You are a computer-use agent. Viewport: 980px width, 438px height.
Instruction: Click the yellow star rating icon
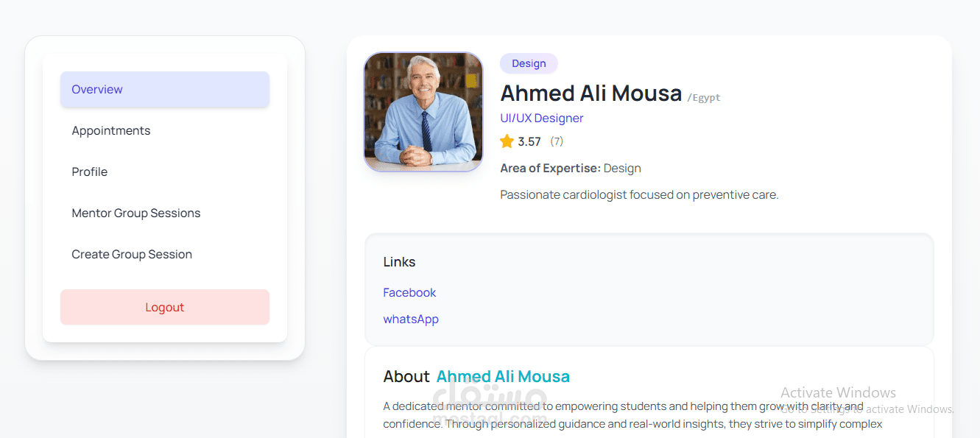507,141
